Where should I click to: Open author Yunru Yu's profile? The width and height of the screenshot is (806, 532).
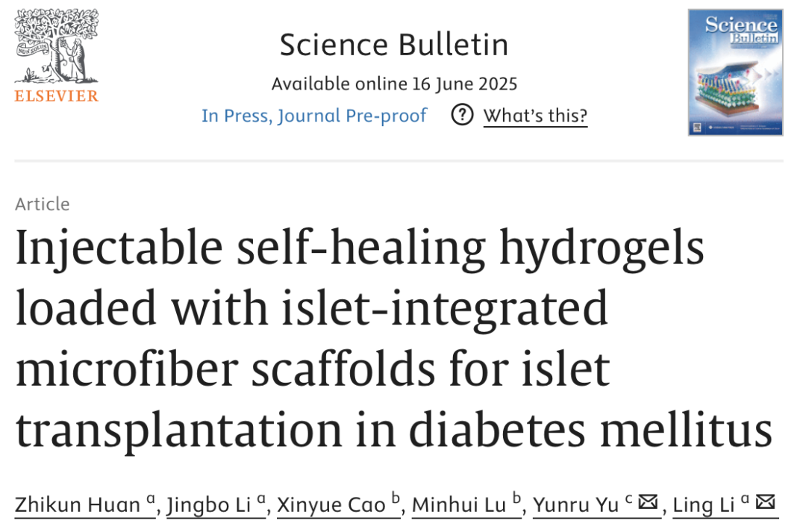click(x=575, y=505)
